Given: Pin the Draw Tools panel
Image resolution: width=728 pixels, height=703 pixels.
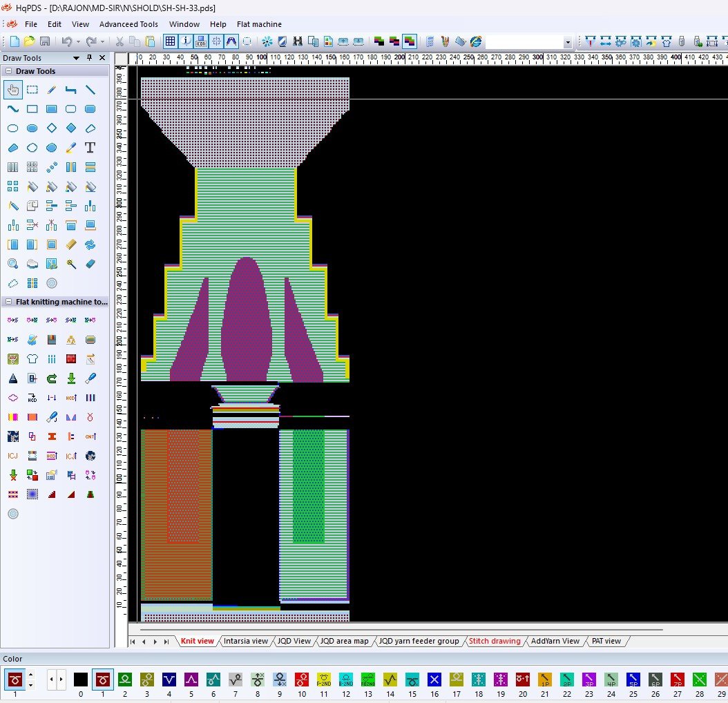Looking at the screenshot, I should (x=89, y=58).
